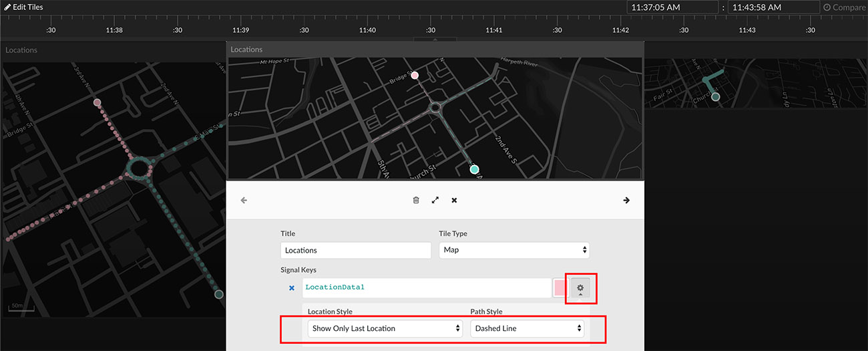
Task: Edit the end time 11:43:58 AM field
Action: (773, 7)
